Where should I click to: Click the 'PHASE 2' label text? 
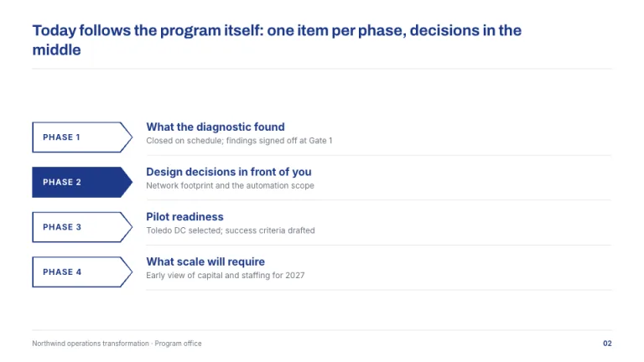(62, 182)
